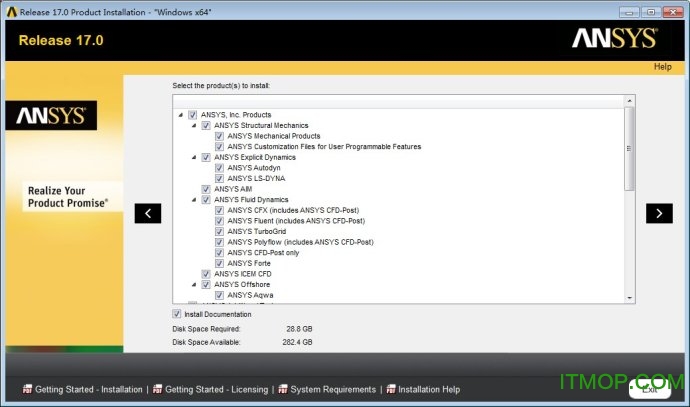Toggle ANSYS Structural Mechanics checkbox
This screenshot has height=407, width=690.
point(206,125)
